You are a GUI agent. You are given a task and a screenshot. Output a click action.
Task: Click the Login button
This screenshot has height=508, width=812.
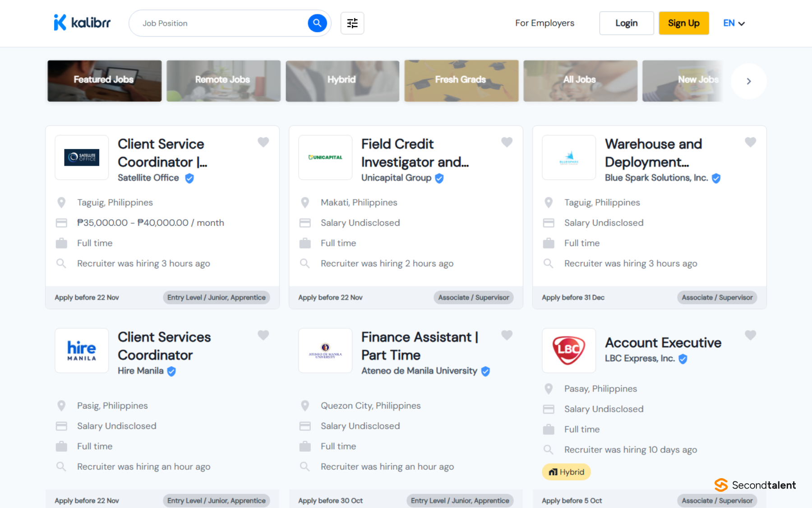pos(627,23)
